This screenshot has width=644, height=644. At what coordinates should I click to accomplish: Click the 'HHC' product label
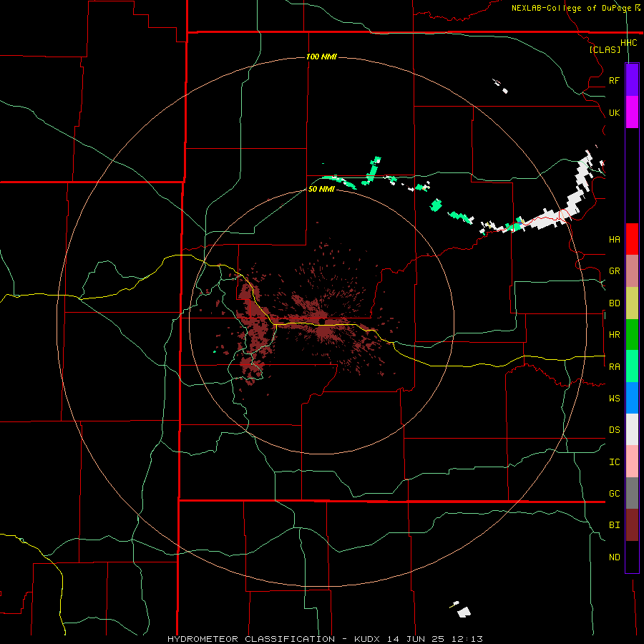[628, 43]
